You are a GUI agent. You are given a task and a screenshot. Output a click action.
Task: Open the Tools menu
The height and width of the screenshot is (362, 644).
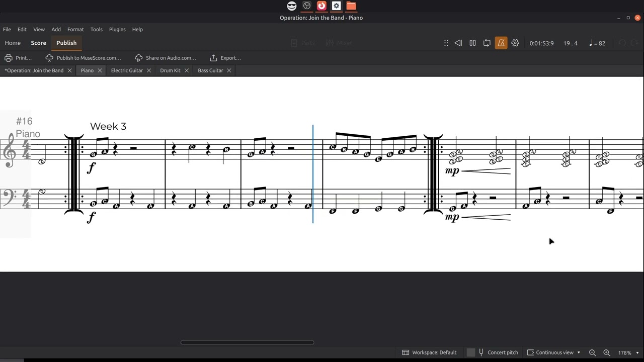tap(96, 29)
